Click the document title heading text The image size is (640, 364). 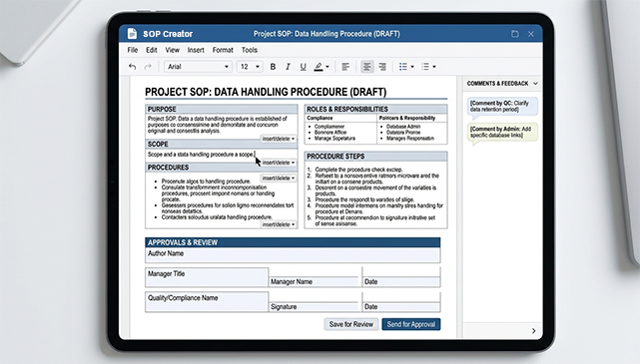(x=266, y=92)
